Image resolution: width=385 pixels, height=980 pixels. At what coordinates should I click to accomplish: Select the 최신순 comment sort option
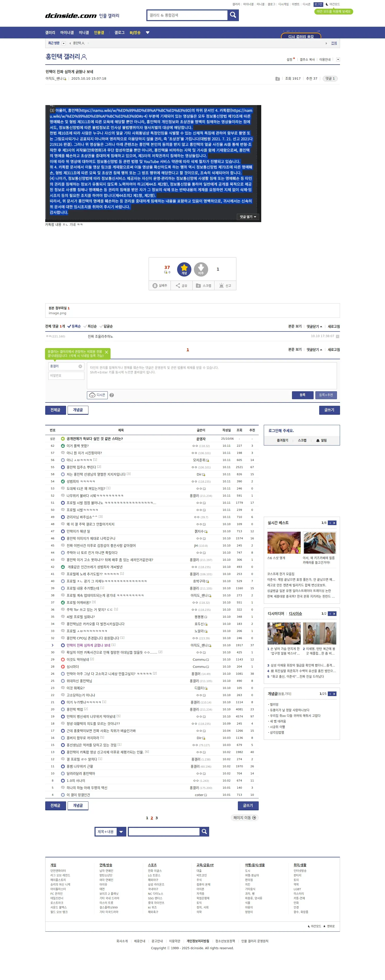[90, 326]
